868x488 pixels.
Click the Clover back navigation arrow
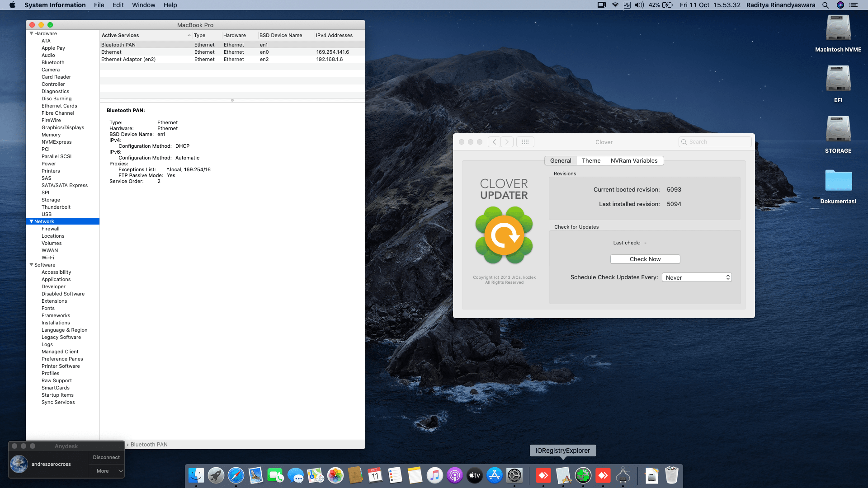494,142
